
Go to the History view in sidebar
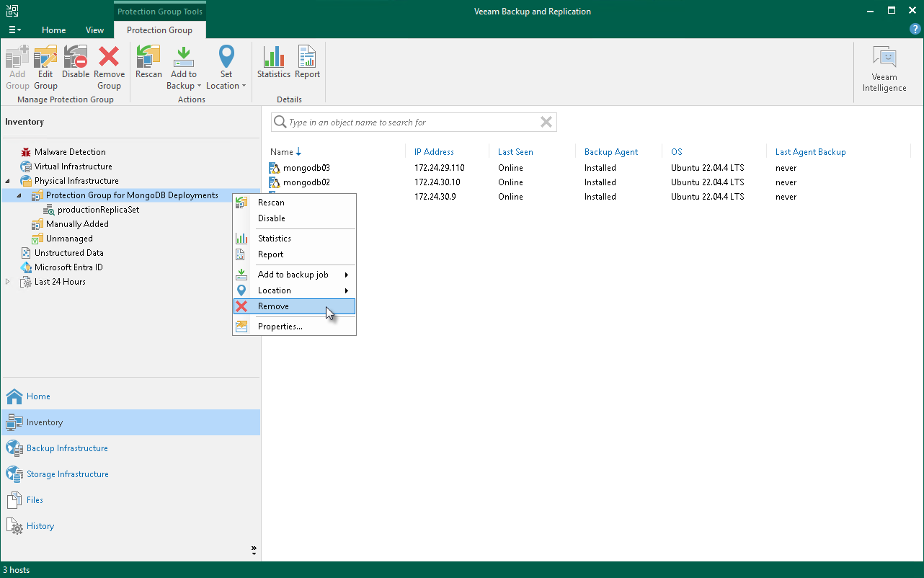pos(40,526)
